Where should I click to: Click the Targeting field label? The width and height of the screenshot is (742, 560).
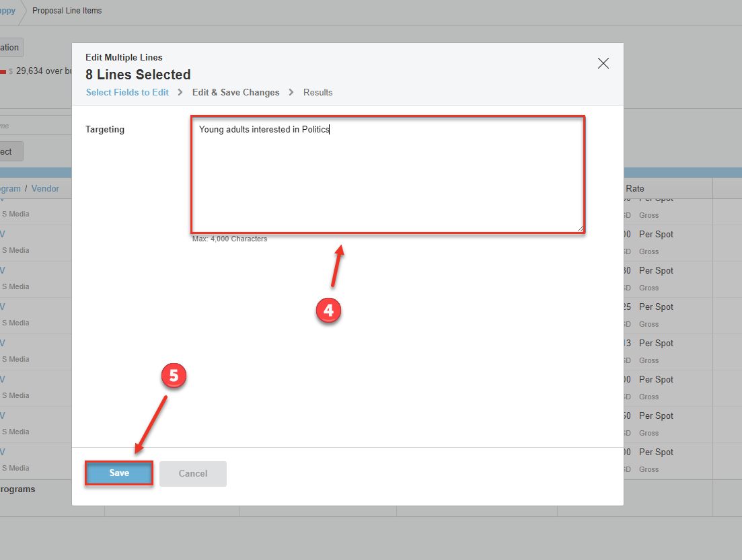105,129
